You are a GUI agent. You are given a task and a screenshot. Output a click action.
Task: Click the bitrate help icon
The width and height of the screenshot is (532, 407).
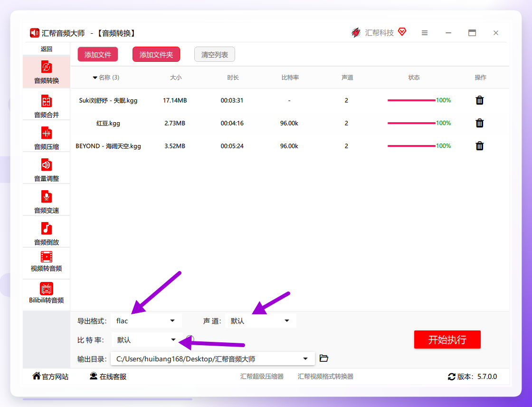pos(190,339)
